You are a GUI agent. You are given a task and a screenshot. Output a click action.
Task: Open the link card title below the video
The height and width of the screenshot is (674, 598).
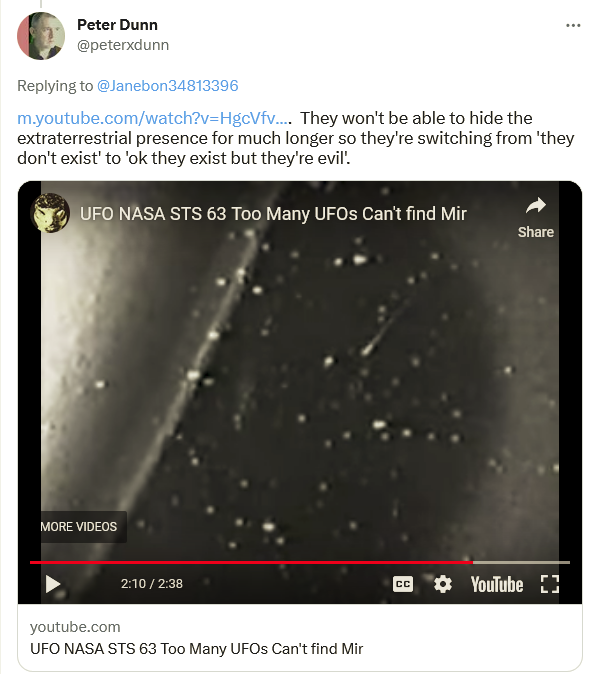pos(196,649)
